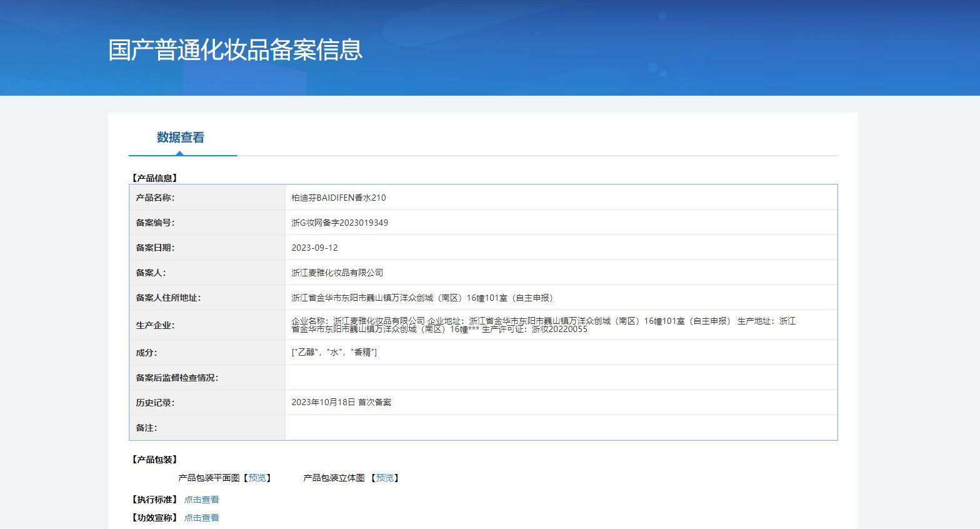Screen dimensions: 980x529
Task: Click the 产品名称: row label
Action: click(x=155, y=198)
